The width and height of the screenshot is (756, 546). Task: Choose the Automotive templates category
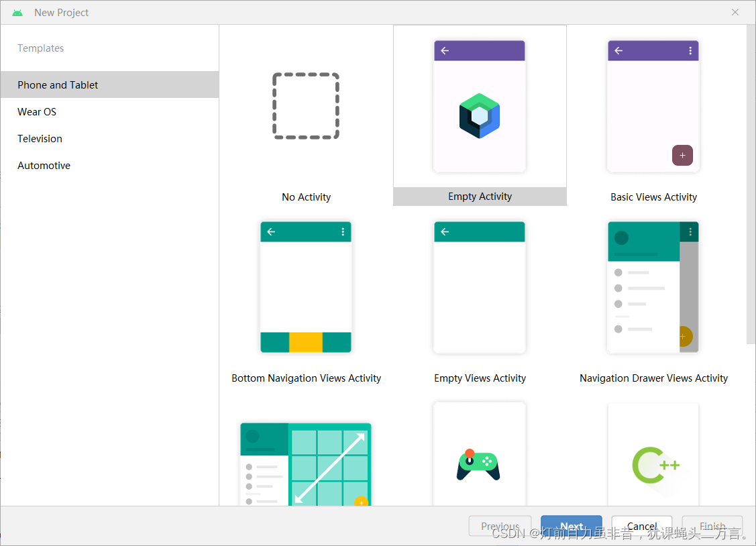pos(109,165)
